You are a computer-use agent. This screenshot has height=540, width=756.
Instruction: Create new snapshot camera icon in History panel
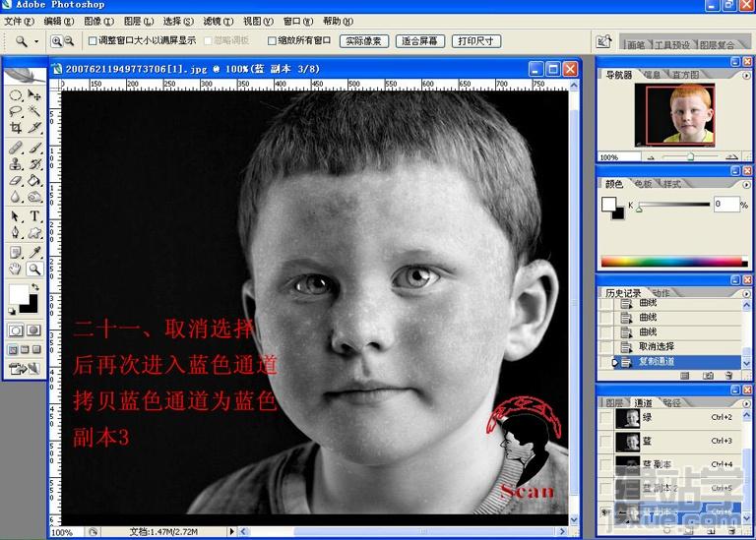tap(708, 376)
